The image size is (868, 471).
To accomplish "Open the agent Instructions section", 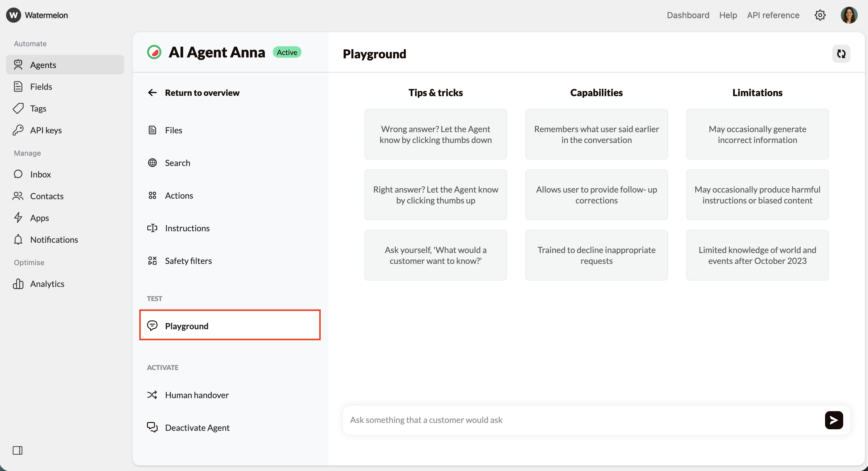I will click(187, 228).
